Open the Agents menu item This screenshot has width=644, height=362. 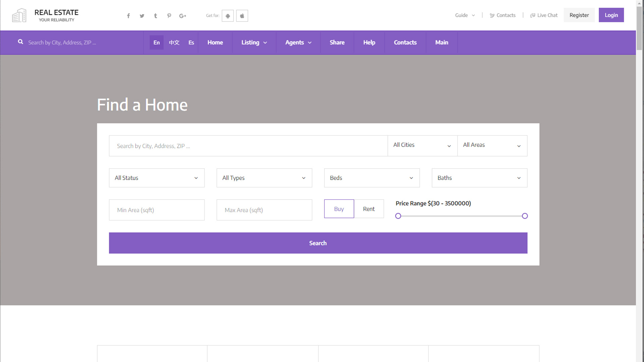(298, 43)
